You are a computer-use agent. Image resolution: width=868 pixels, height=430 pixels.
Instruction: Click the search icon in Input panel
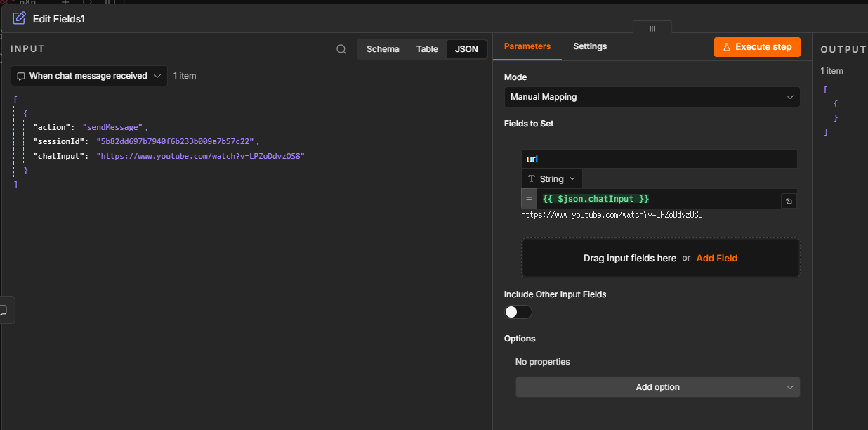(x=341, y=49)
